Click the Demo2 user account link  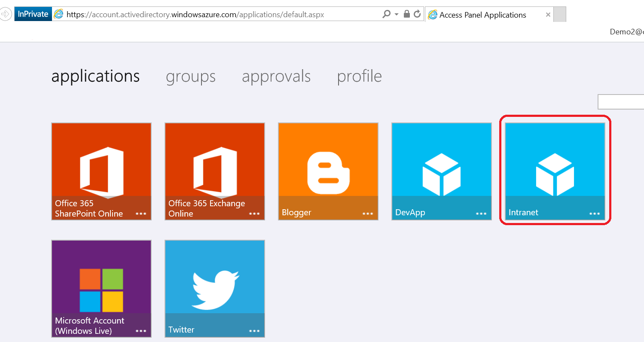pos(626,31)
